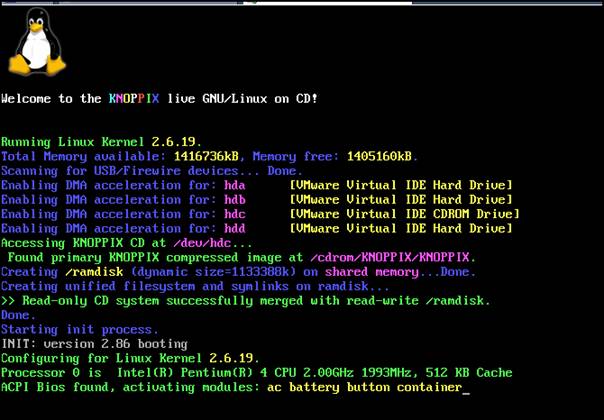Click 'ACPI Bios found' text
This screenshot has width=604, height=420.
pyautogui.click(x=58, y=387)
